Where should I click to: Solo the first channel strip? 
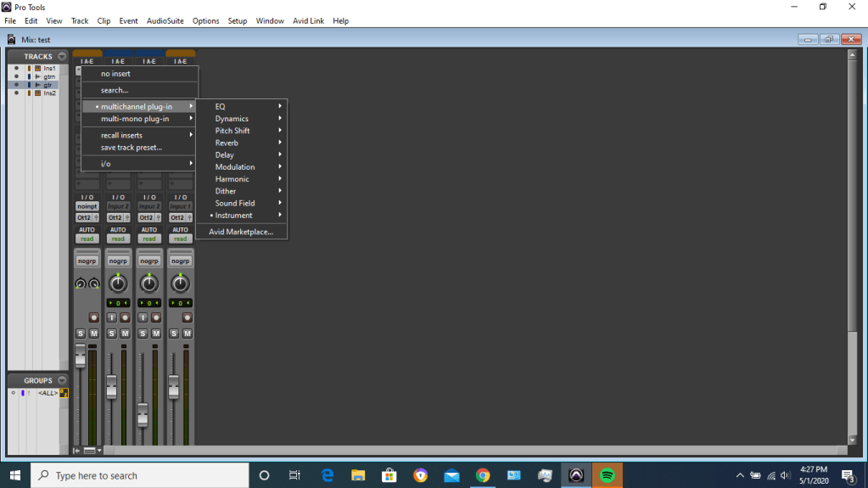point(81,334)
